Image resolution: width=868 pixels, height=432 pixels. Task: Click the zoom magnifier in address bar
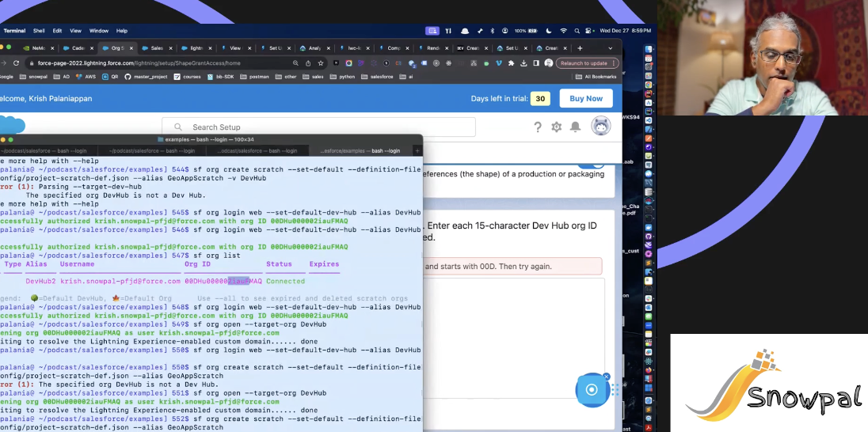(295, 63)
